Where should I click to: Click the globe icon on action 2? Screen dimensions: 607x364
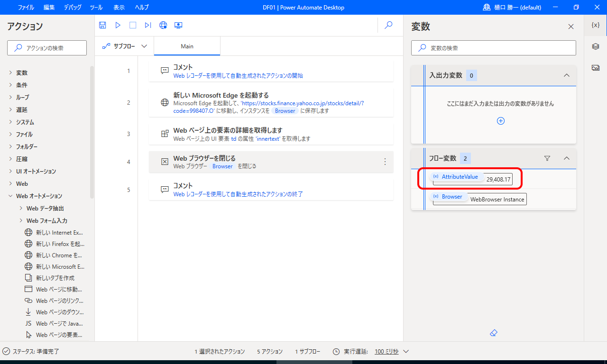click(165, 102)
